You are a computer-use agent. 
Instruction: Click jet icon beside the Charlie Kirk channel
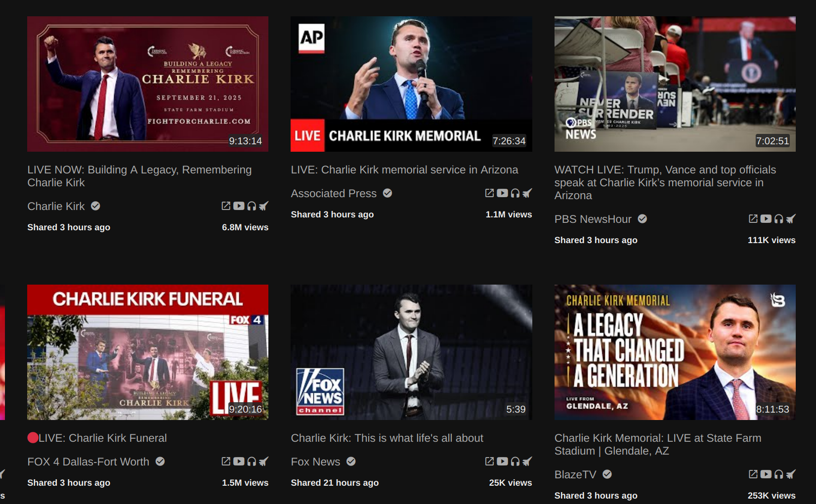pos(264,206)
